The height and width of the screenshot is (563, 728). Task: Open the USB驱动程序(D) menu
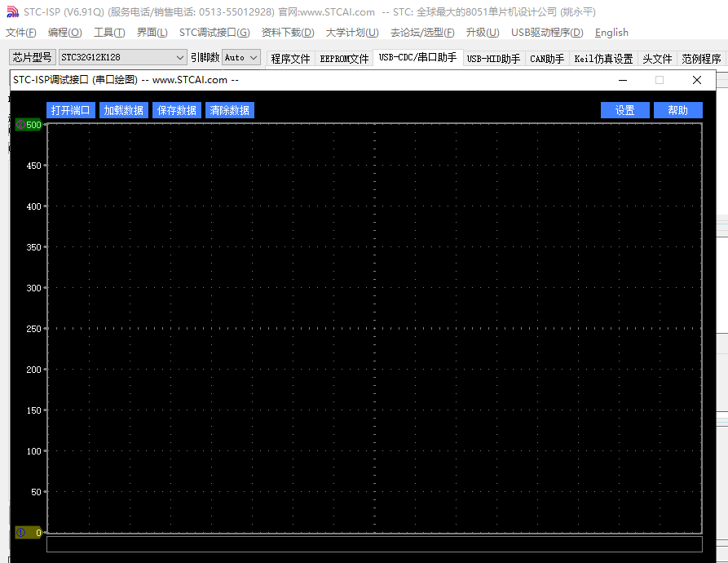click(x=547, y=33)
